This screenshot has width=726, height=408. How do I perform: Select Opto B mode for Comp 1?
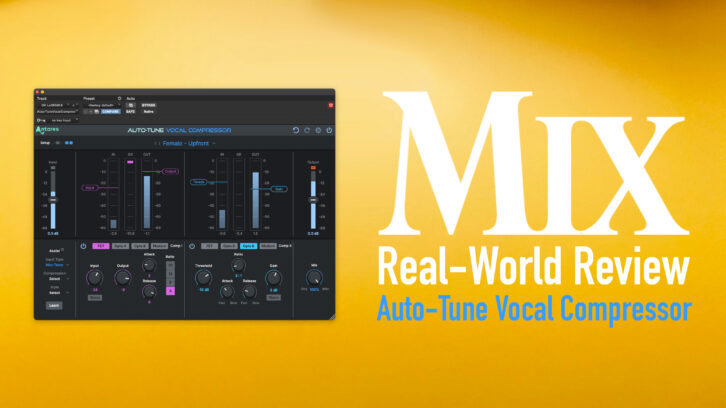pos(139,246)
